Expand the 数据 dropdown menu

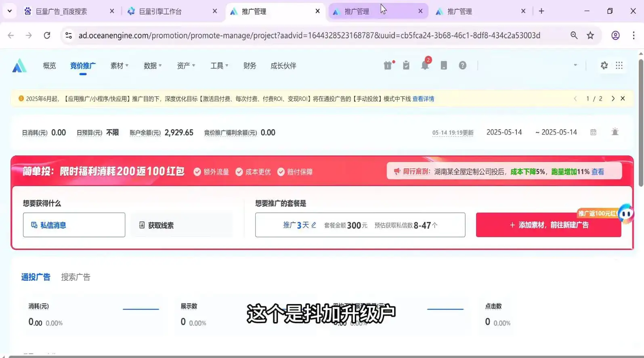(152, 66)
